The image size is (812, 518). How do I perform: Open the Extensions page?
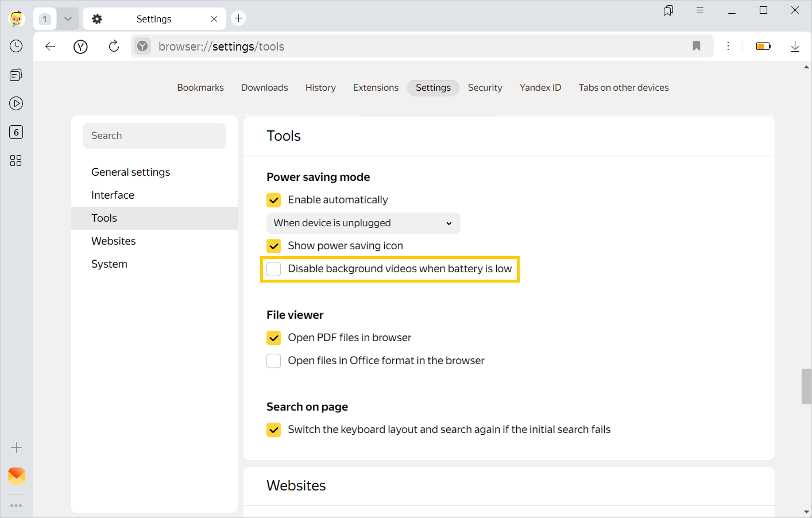(x=376, y=87)
